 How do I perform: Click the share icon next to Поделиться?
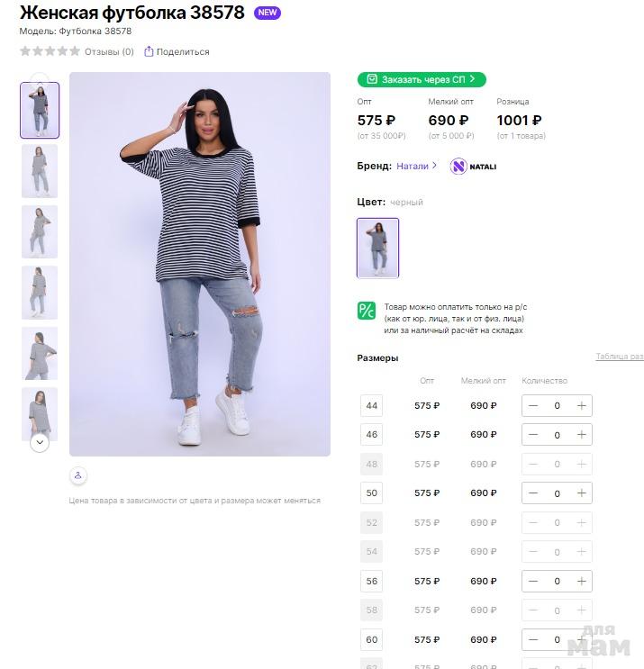click(149, 51)
